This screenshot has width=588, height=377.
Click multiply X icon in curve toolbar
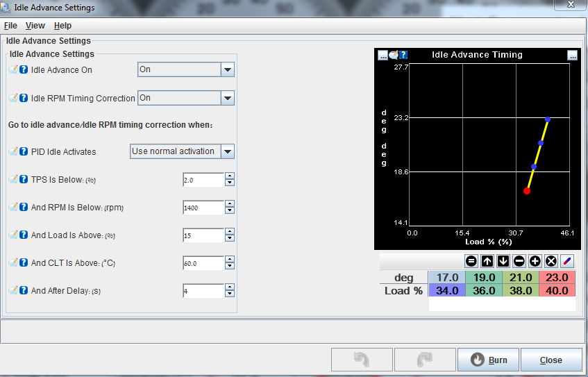(x=551, y=261)
